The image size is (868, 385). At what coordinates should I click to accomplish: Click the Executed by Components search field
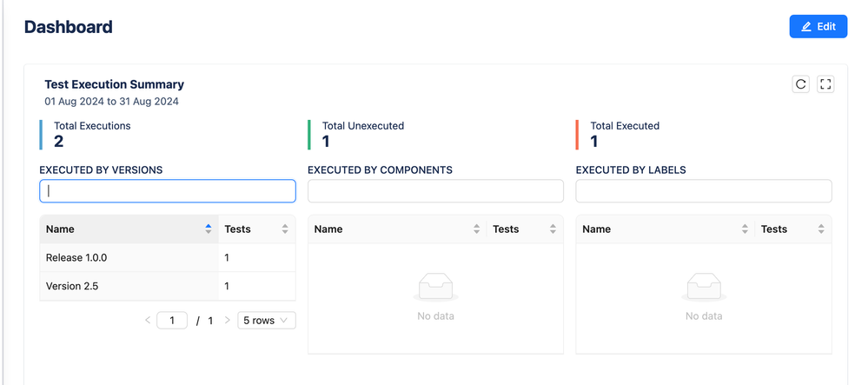click(x=435, y=191)
